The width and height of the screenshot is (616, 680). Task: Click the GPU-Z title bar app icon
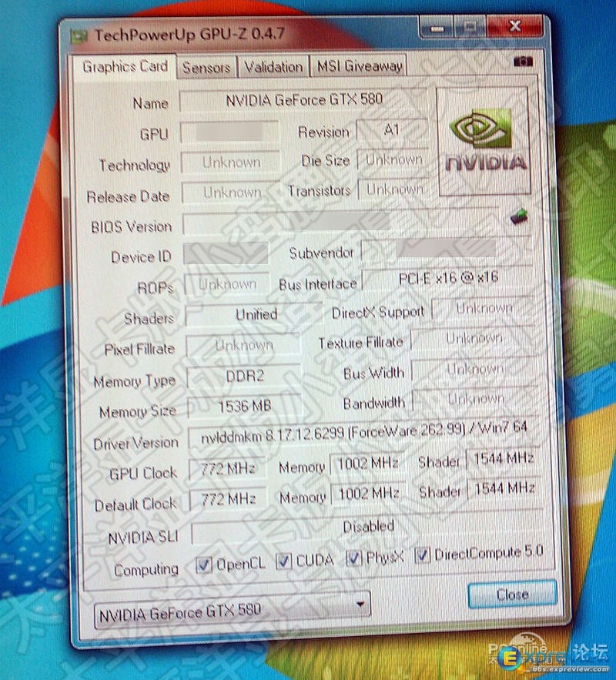coord(79,36)
